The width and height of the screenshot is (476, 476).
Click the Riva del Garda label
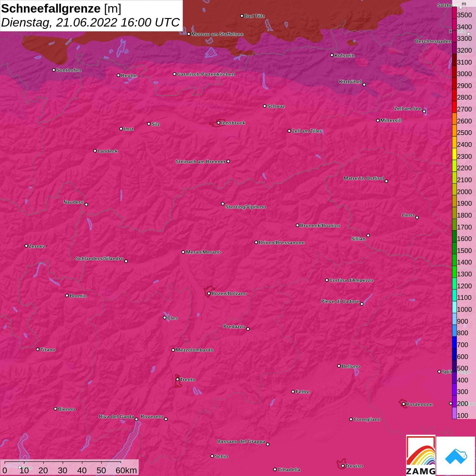click(116, 417)
